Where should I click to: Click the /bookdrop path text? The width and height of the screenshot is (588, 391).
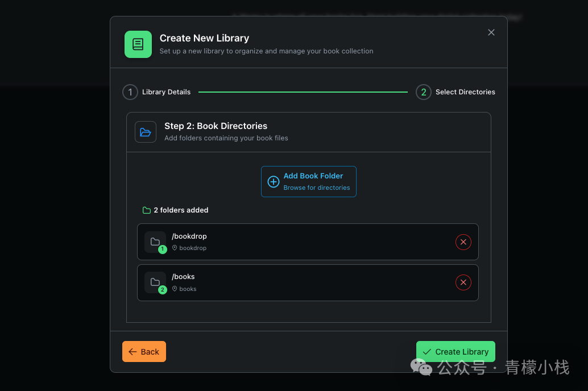189,236
